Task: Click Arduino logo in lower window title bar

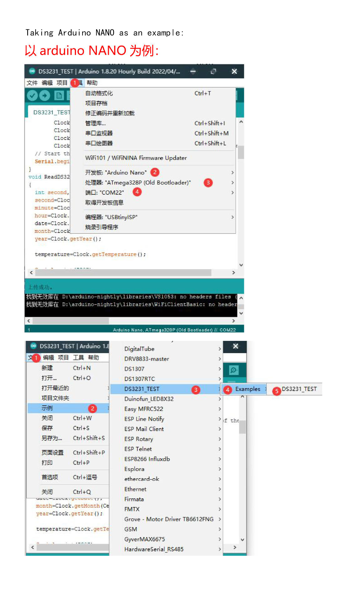Action: tap(33, 346)
